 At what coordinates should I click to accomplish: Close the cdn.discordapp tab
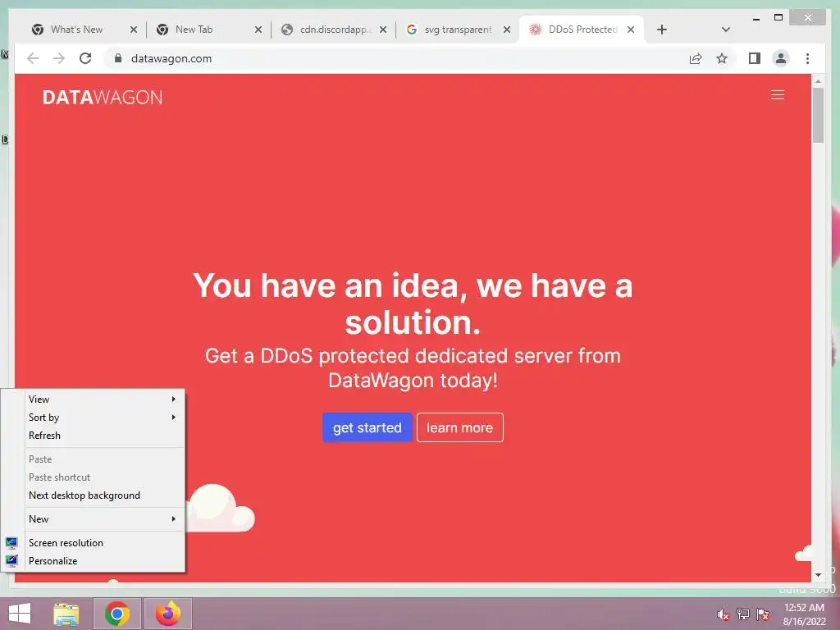pos(383,30)
